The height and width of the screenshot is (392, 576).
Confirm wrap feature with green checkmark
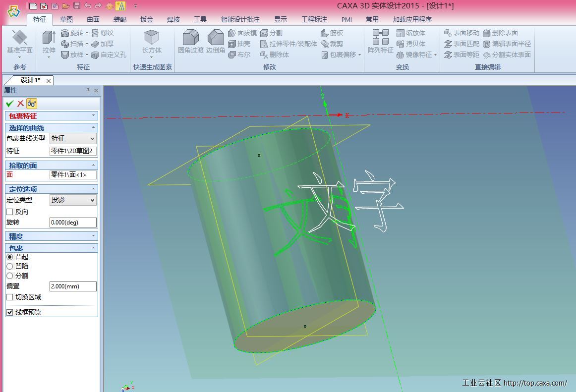click(x=9, y=104)
